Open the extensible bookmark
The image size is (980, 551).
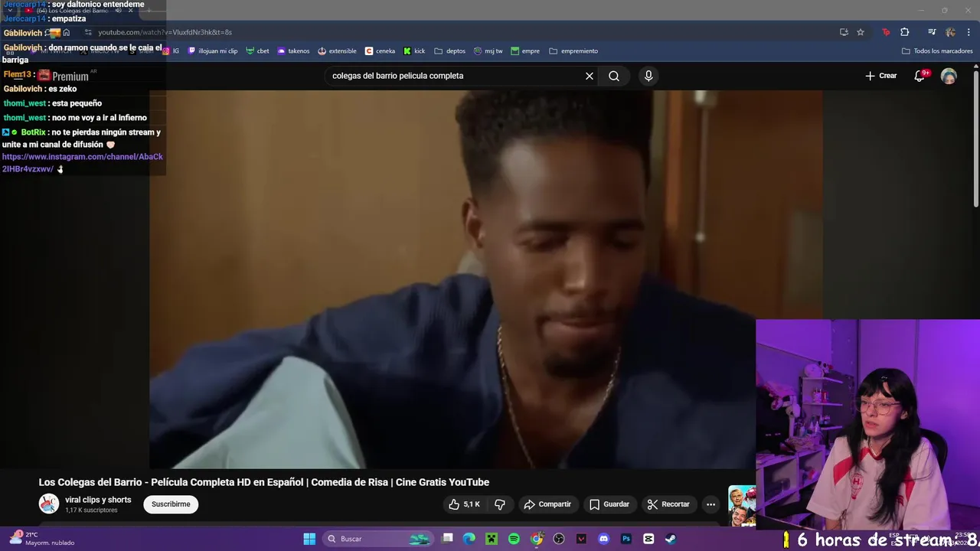click(x=337, y=51)
